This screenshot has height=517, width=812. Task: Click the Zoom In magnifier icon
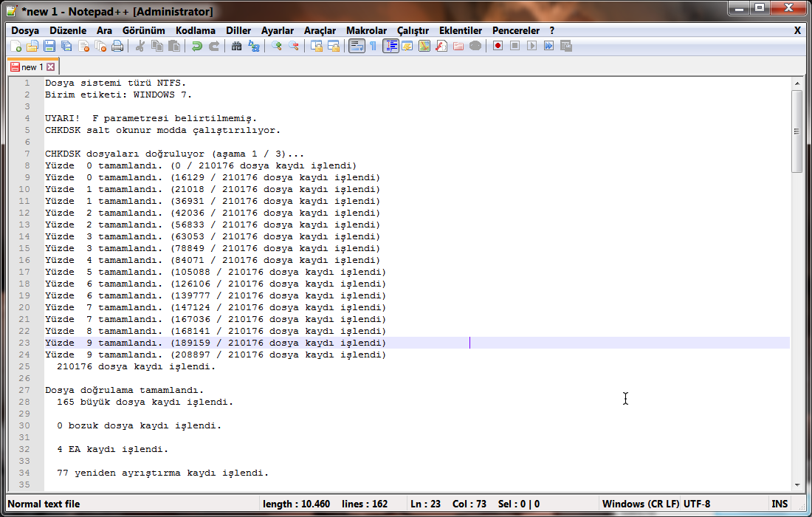(x=277, y=46)
